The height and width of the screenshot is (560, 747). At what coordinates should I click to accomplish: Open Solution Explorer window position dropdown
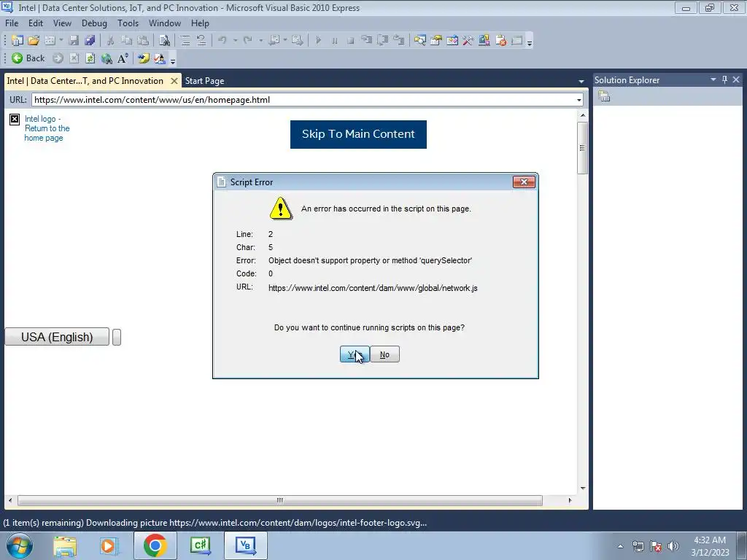(713, 79)
